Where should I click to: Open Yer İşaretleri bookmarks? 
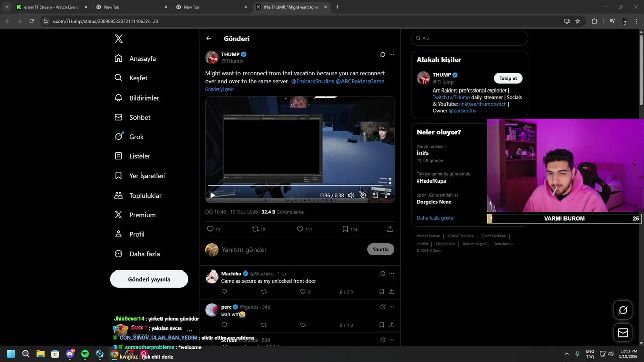(140, 175)
